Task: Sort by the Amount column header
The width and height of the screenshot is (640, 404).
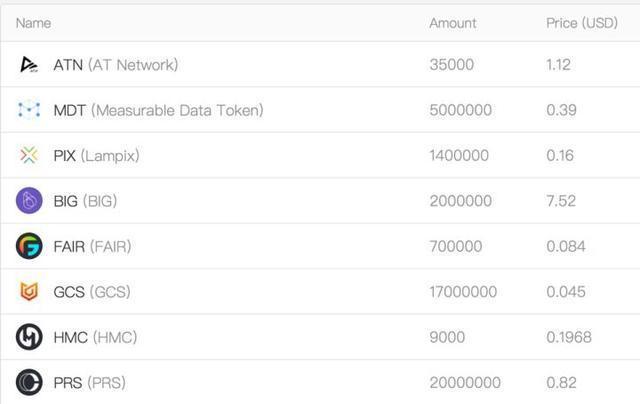Action: 453,23
